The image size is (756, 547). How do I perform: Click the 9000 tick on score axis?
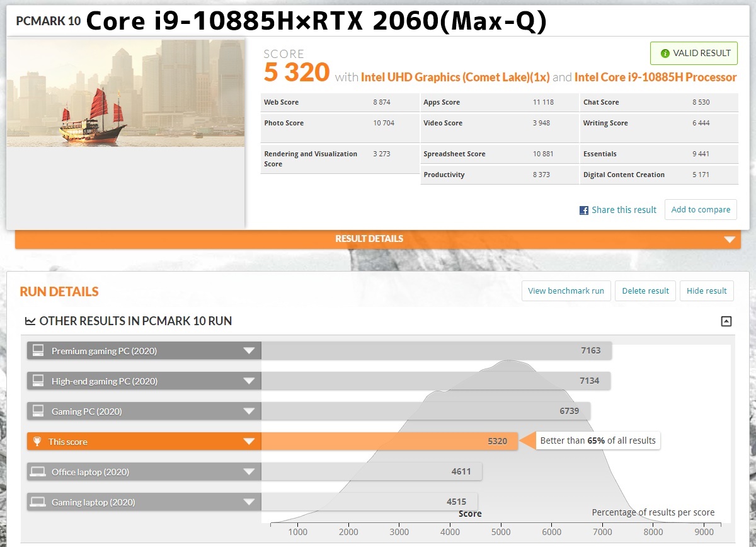click(704, 533)
